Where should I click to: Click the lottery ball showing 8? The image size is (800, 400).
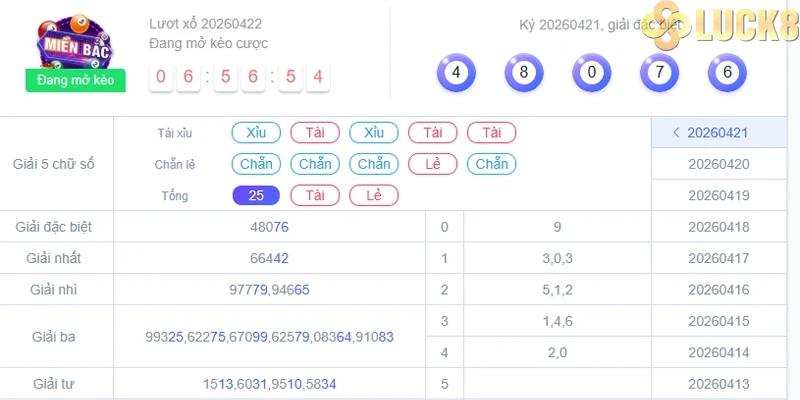tap(524, 72)
